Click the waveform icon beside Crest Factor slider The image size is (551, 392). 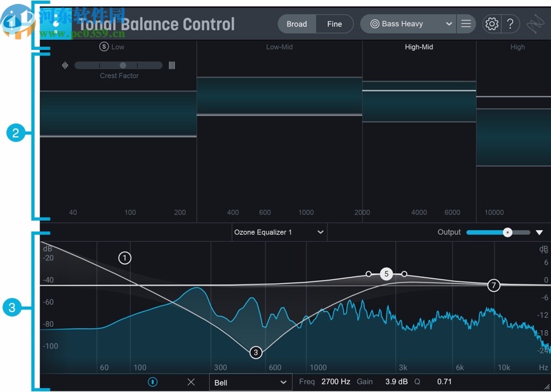point(65,65)
